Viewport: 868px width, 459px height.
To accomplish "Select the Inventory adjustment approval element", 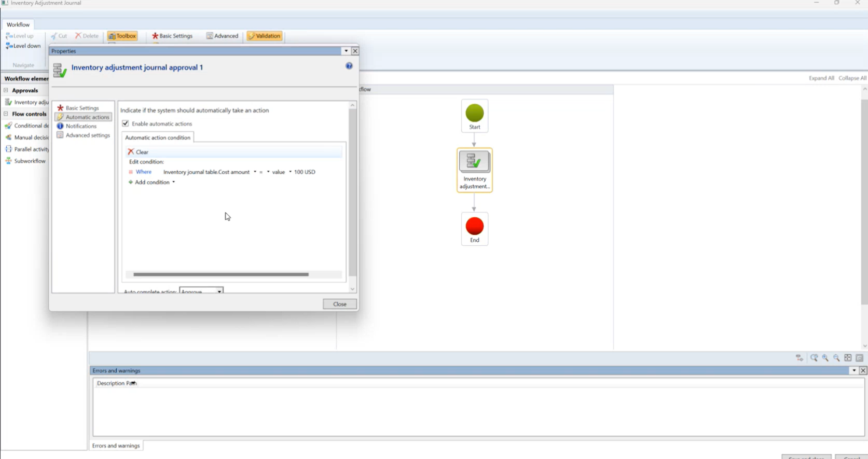I will [27, 102].
